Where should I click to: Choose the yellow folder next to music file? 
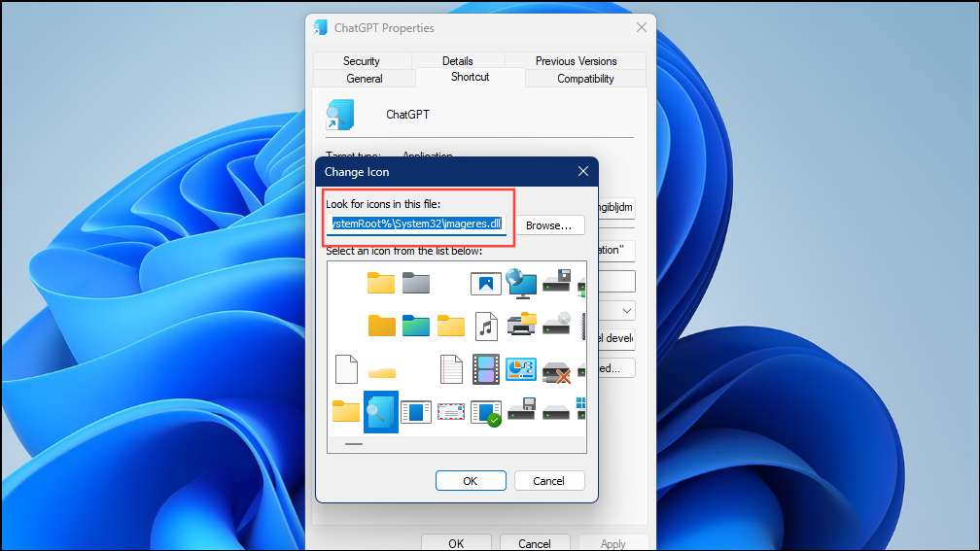coord(451,326)
